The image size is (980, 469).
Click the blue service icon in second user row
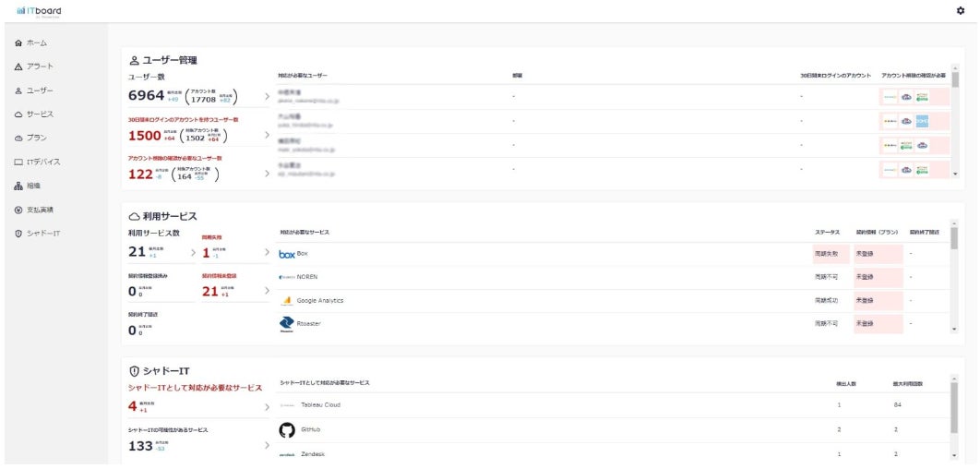point(922,121)
